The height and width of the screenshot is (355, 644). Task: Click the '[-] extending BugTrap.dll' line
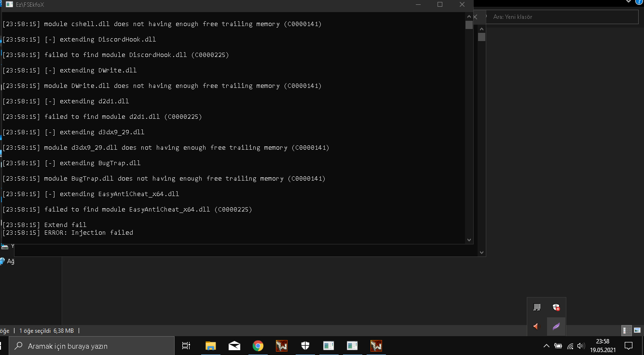click(x=71, y=163)
